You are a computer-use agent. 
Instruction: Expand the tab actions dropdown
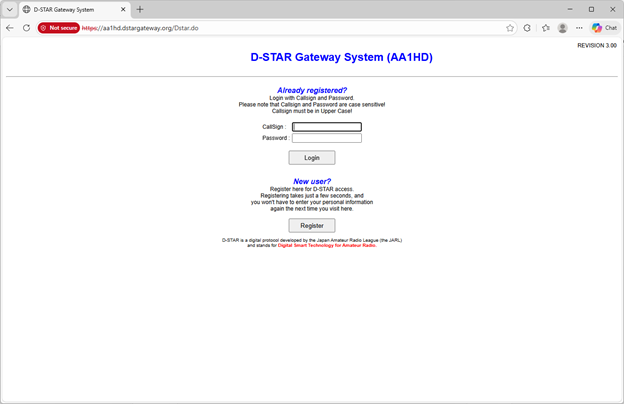(x=10, y=9)
